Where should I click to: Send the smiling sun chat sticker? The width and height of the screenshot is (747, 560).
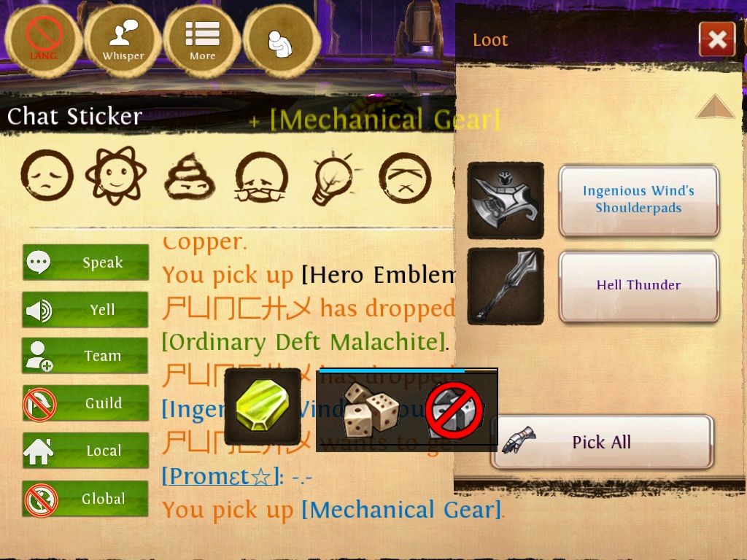click(x=116, y=175)
